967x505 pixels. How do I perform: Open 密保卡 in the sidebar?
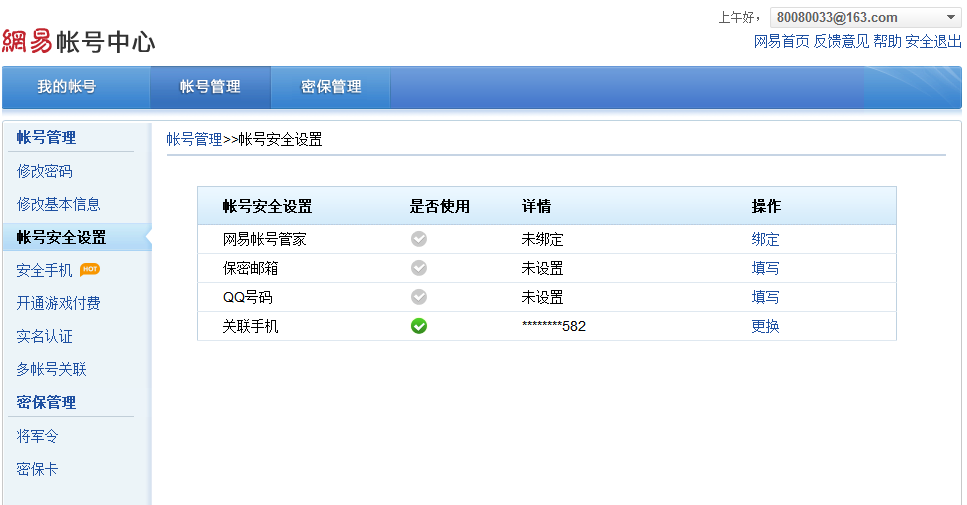37,469
